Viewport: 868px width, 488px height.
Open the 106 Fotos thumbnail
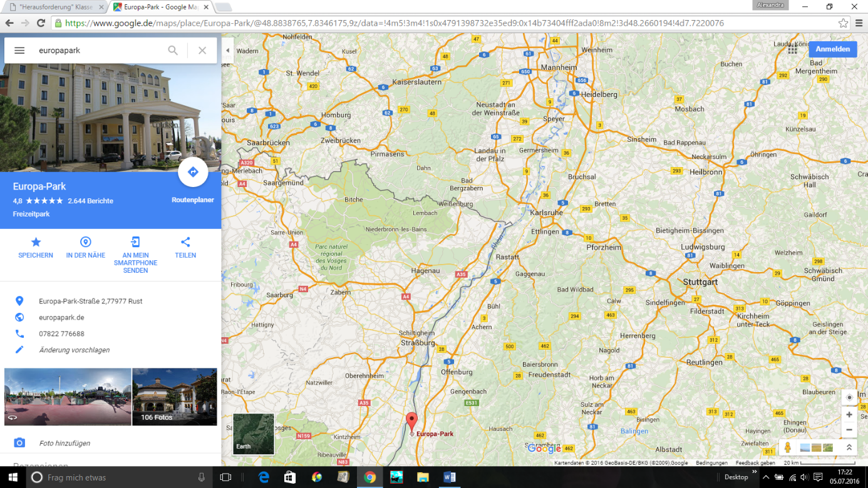[175, 397]
